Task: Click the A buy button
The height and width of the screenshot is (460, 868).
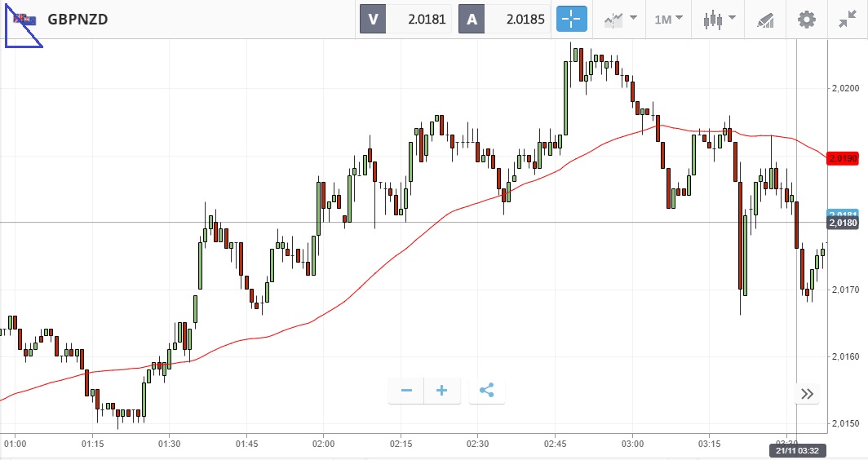Action: point(472,19)
